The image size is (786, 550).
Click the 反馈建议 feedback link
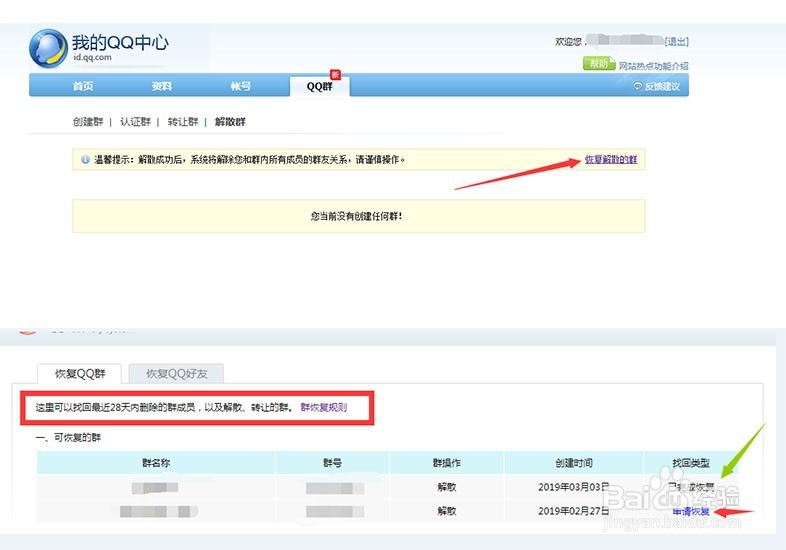coord(662,86)
